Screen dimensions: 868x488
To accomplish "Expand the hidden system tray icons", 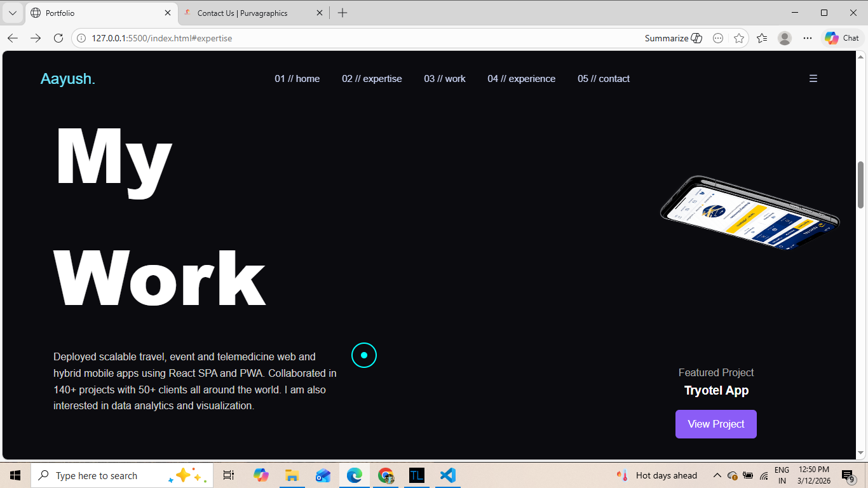I will [x=717, y=475].
